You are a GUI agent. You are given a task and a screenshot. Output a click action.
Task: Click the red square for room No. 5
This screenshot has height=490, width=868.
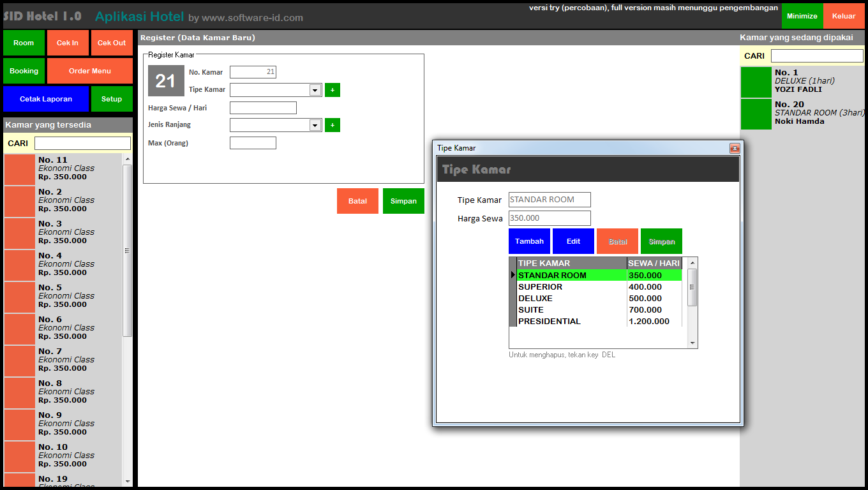point(20,297)
